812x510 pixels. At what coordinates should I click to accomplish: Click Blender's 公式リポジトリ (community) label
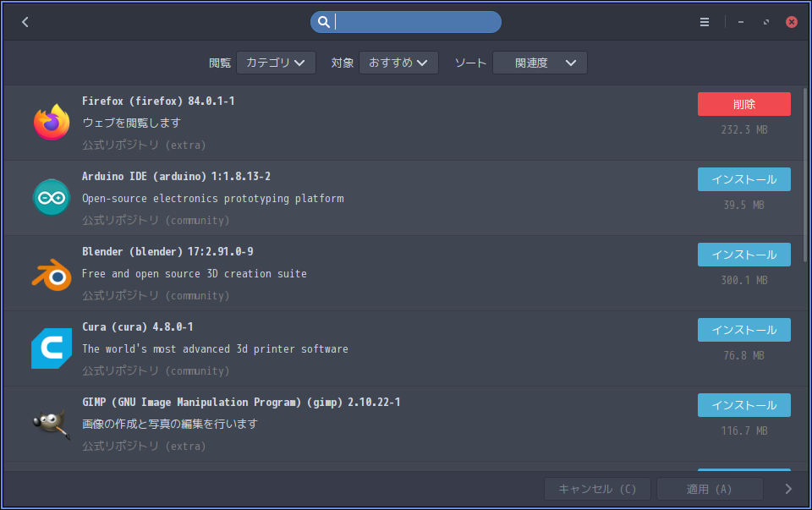(x=156, y=296)
